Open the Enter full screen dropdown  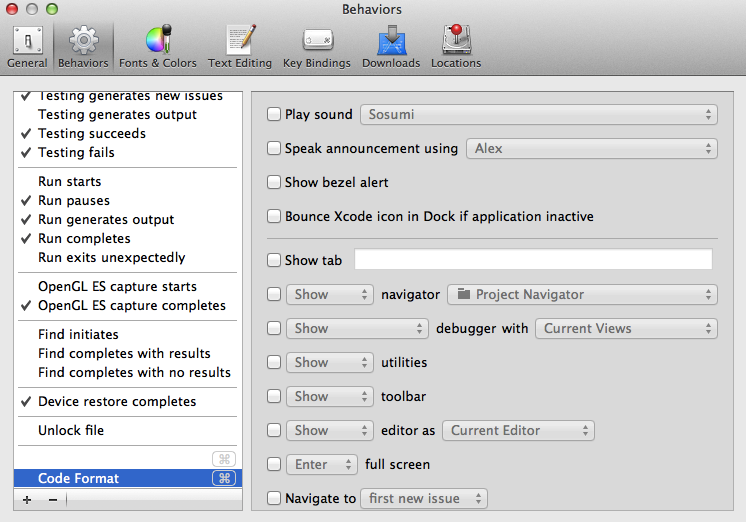[x=322, y=464]
